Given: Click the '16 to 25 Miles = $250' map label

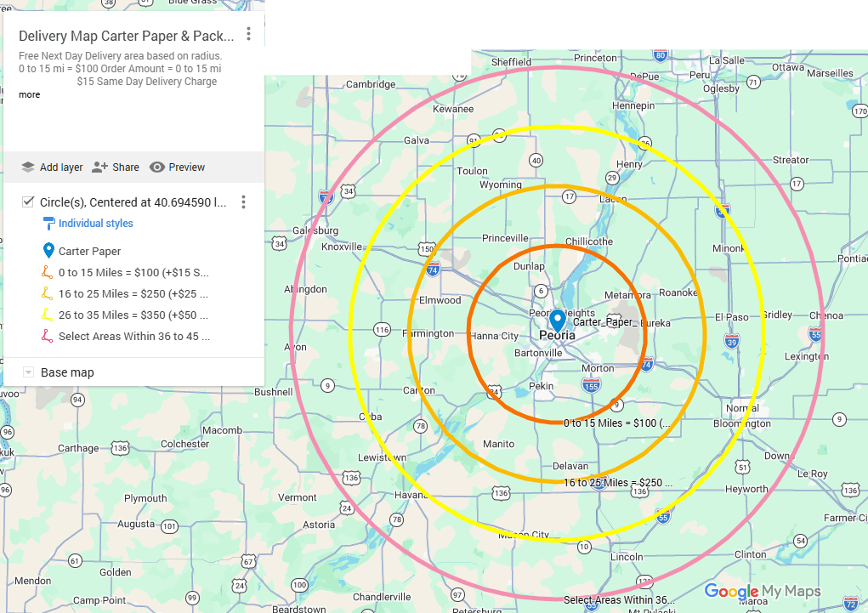Looking at the screenshot, I should (618, 483).
